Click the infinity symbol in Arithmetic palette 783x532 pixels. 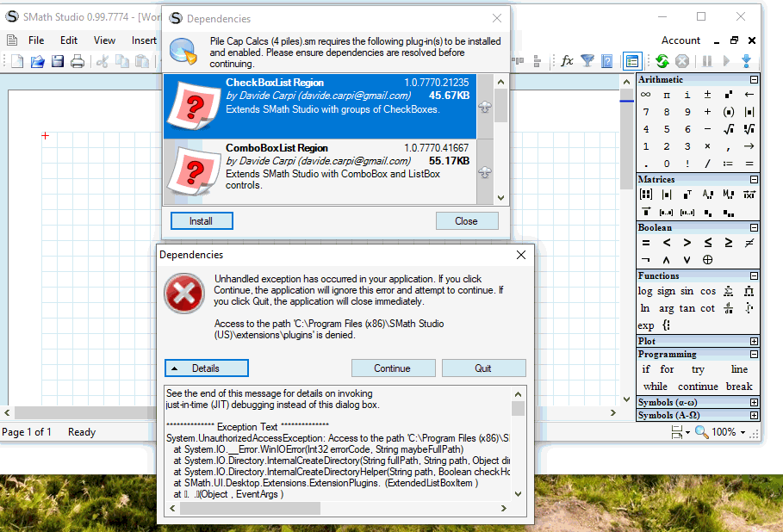646,95
